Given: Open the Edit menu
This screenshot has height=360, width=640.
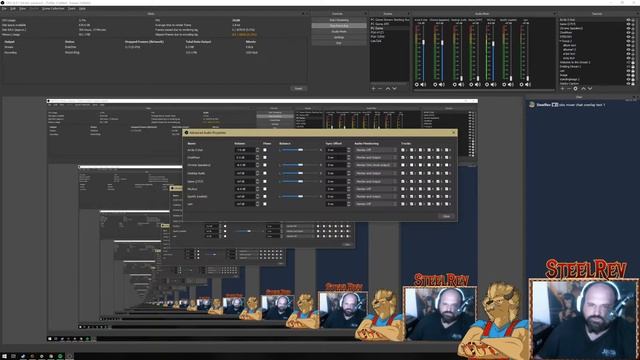Looking at the screenshot, I should 13,8.
